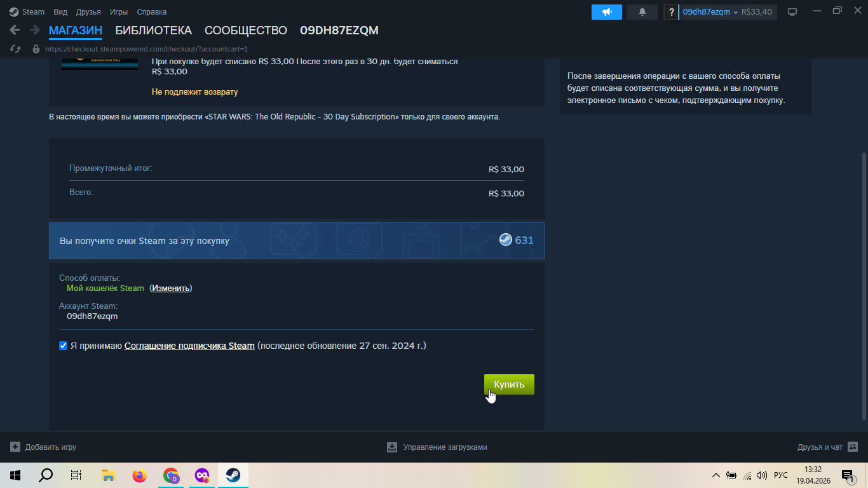Screen dimensions: 868x488
Task: Open the Друзья menu
Action: (88, 12)
